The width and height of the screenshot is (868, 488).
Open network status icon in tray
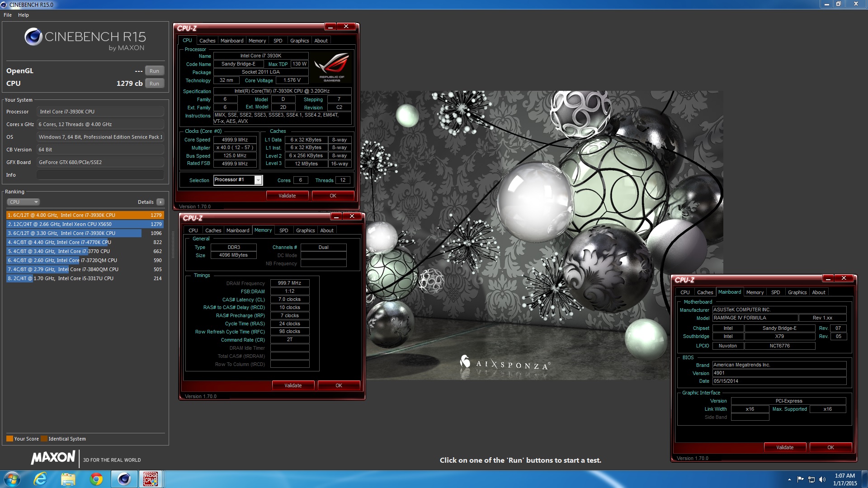tap(811, 479)
